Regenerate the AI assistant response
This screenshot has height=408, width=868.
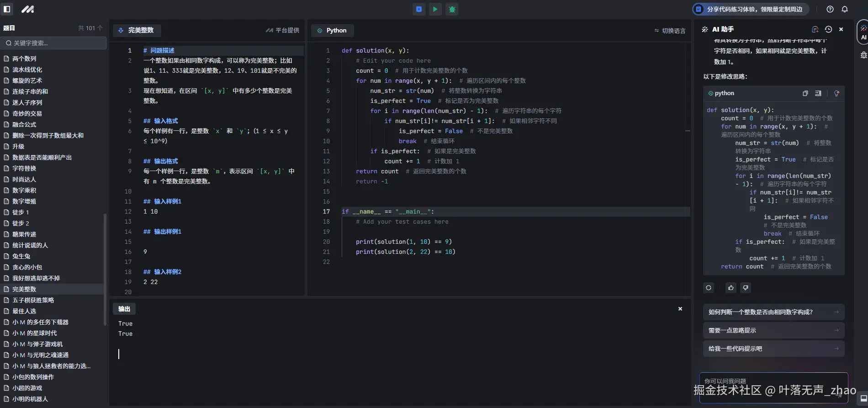click(709, 288)
